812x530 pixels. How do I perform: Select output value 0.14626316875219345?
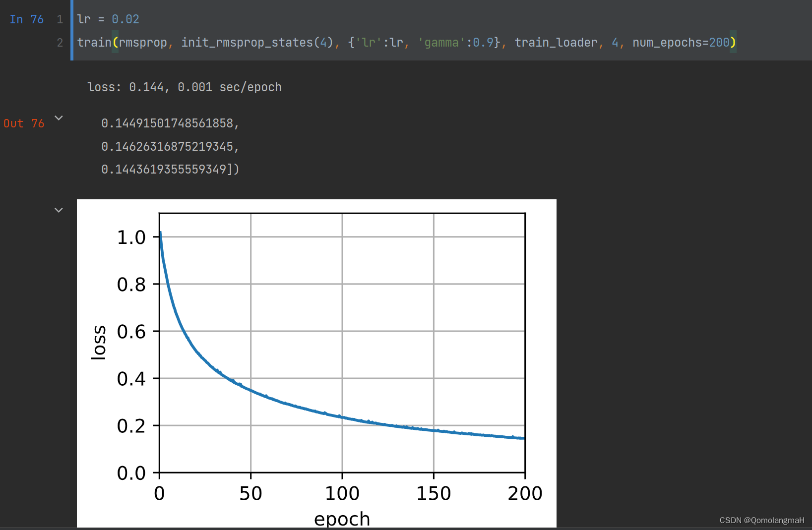[x=167, y=147]
